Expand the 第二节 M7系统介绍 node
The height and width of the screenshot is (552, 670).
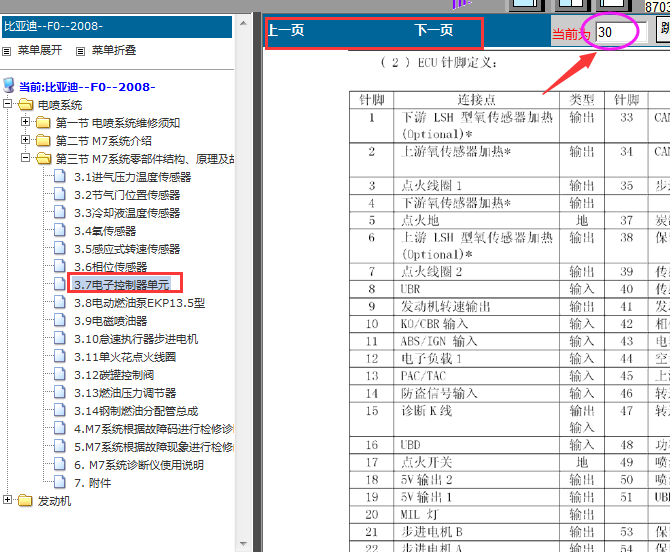(25, 140)
